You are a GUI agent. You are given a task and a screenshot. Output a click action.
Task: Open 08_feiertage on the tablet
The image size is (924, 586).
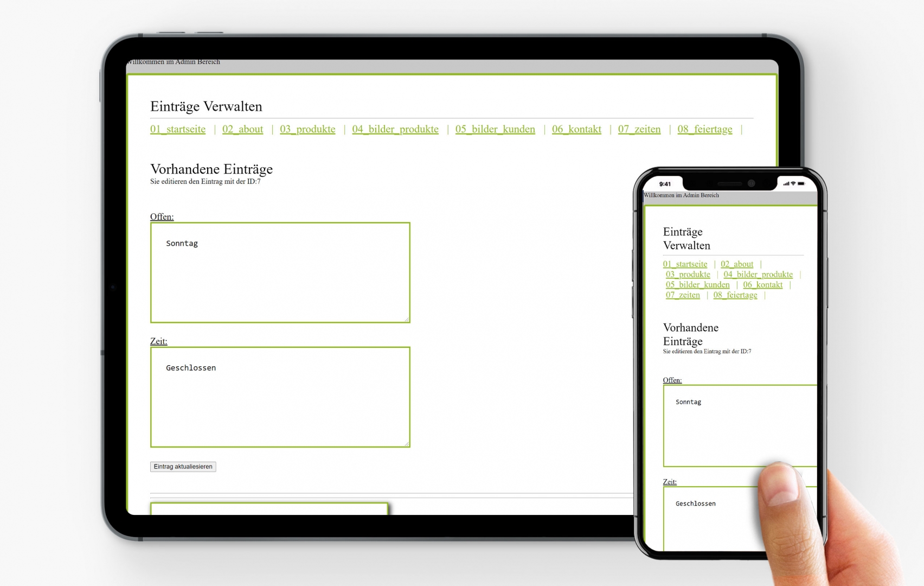coord(704,129)
